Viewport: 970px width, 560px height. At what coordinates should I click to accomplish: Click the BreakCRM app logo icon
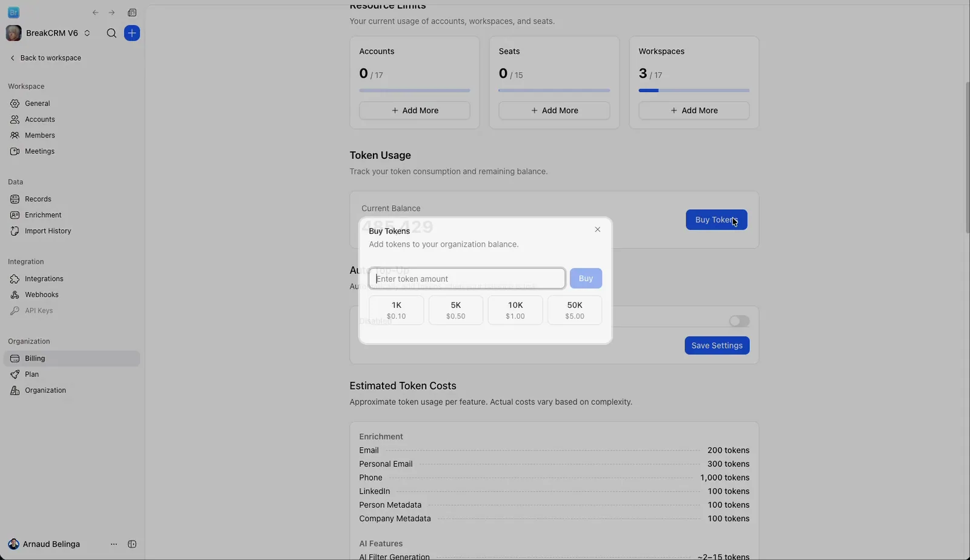pyautogui.click(x=13, y=12)
